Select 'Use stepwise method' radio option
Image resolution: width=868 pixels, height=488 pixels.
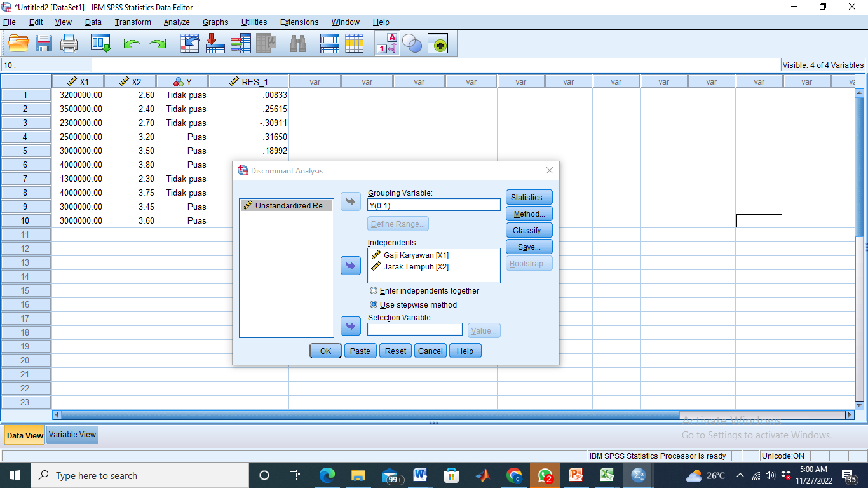click(374, 305)
